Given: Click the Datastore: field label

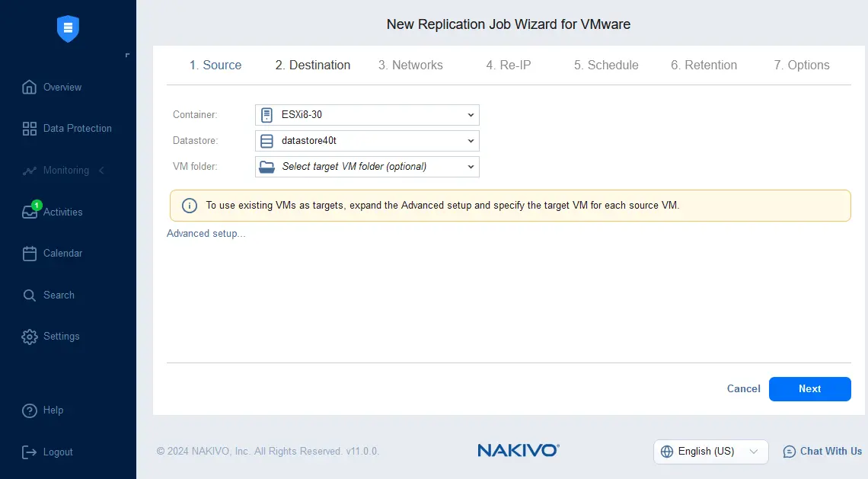Looking at the screenshot, I should 196,141.
